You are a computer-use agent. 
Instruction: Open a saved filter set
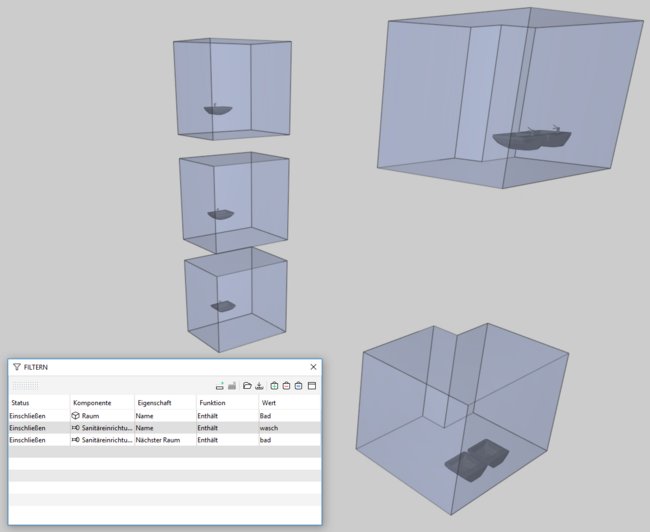tap(247, 386)
